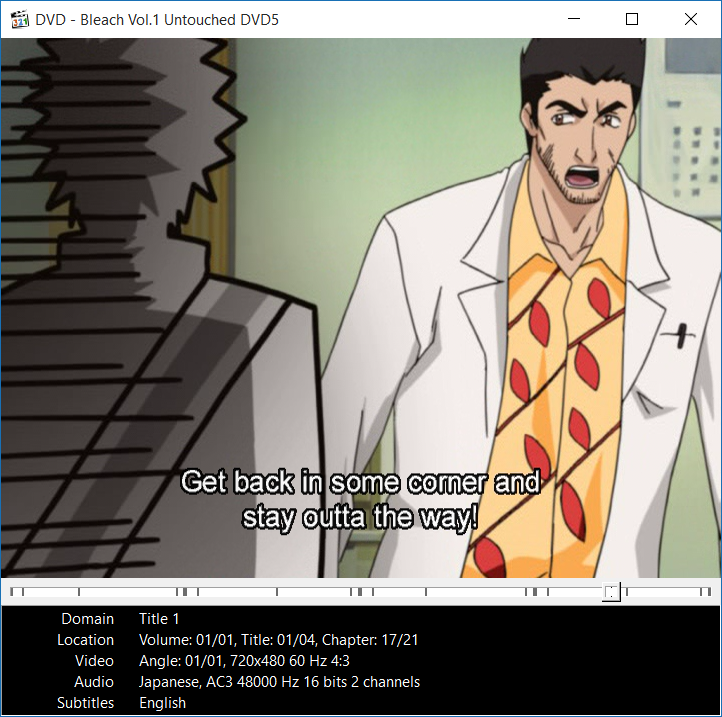Click the 'Location' label in info panel
The width and height of the screenshot is (722, 717).
click(x=85, y=640)
